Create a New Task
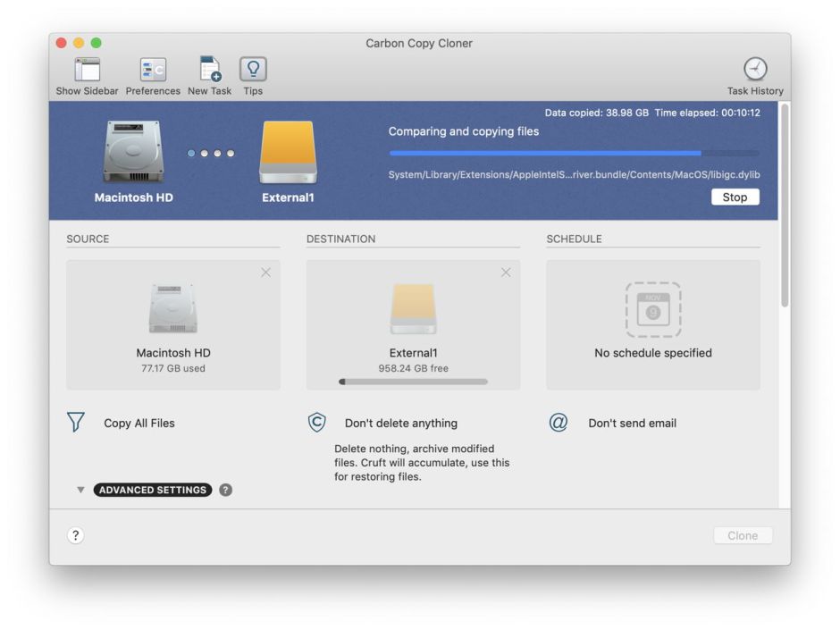840x630 pixels. click(210, 71)
